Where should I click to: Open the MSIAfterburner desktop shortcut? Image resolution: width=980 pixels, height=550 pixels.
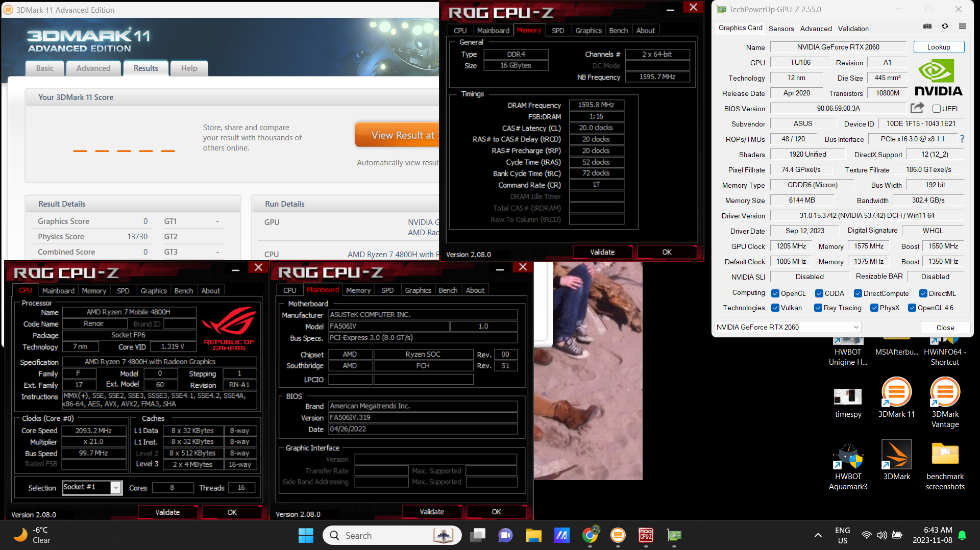click(896, 347)
